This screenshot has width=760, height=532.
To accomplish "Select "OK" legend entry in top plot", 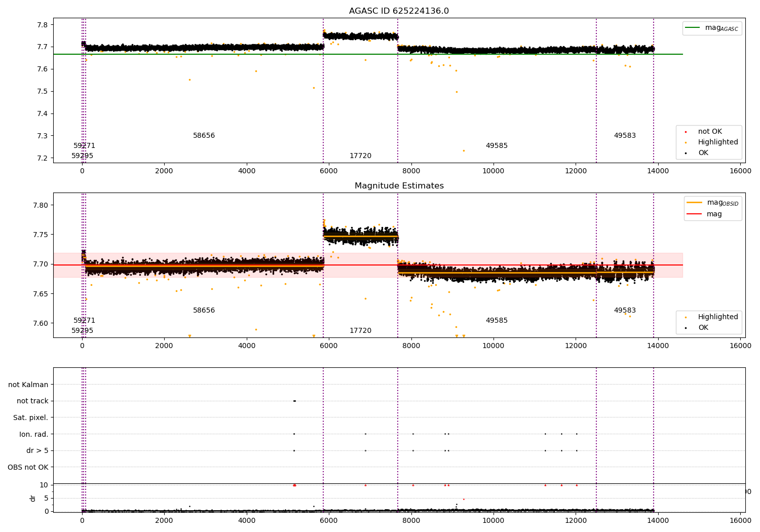I will pos(703,153).
